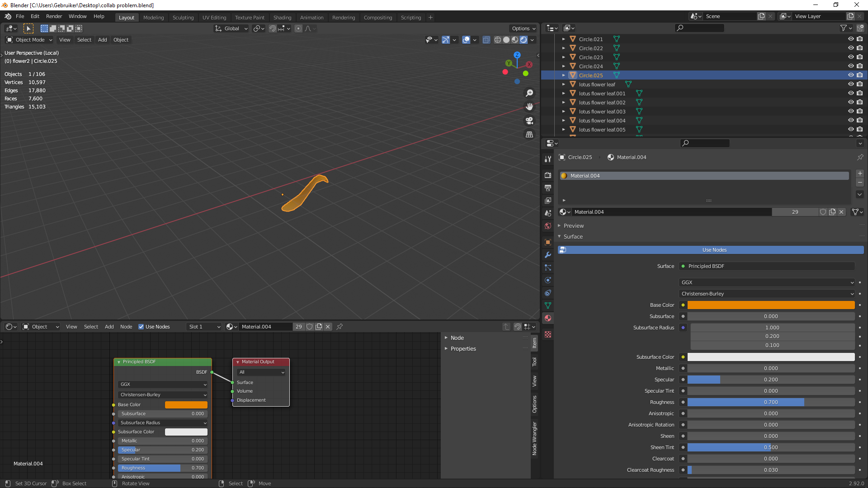Screen dimensions: 868x488
Task: Open the World properties globe tab
Action: pyautogui.click(x=548, y=226)
